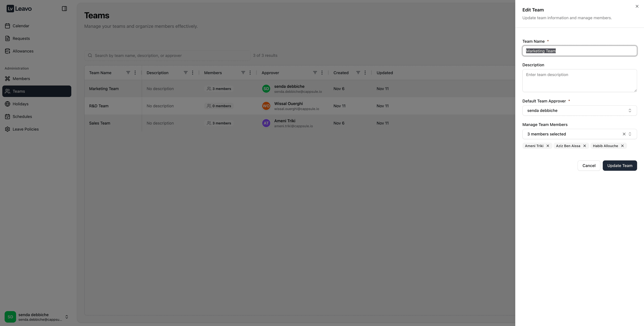644x326 pixels.
Task: Click filter icon on Team Name column
Action: click(128, 73)
